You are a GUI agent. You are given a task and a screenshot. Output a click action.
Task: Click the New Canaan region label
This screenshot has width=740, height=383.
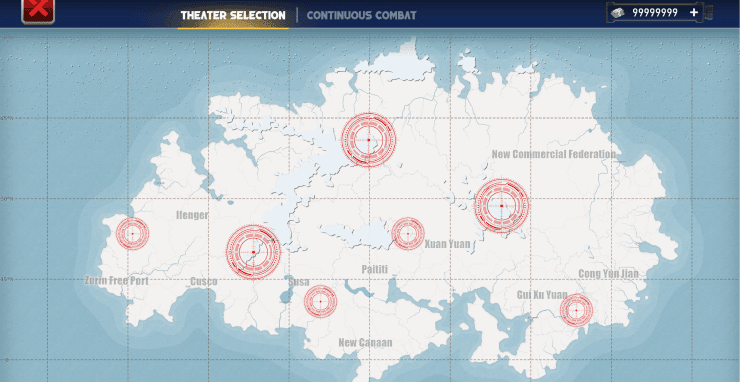pyautogui.click(x=365, y=343)
